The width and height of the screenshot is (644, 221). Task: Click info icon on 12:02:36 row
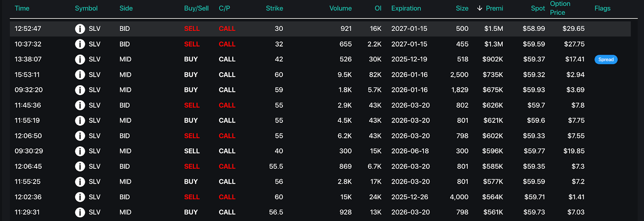(x=80, y=197)
